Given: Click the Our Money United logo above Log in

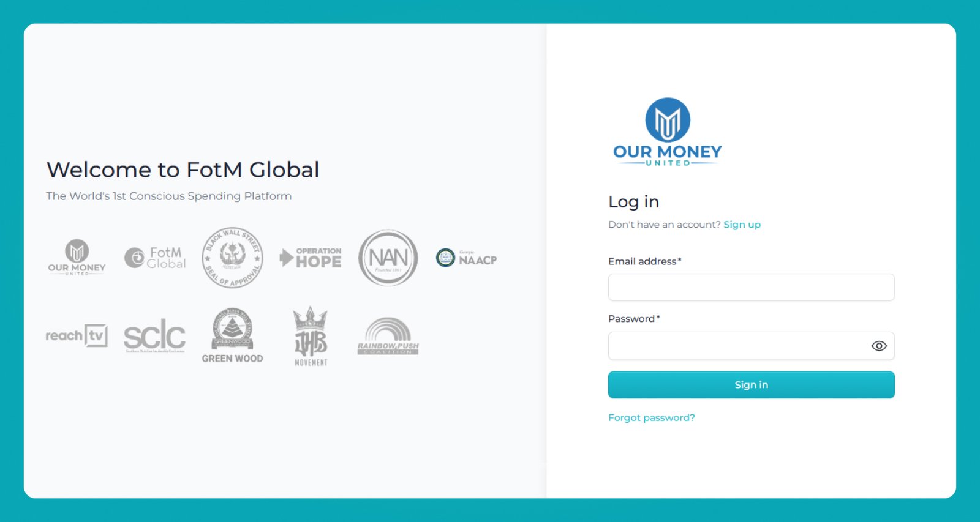Looking at the screenshot, I should tap(667, 132).
